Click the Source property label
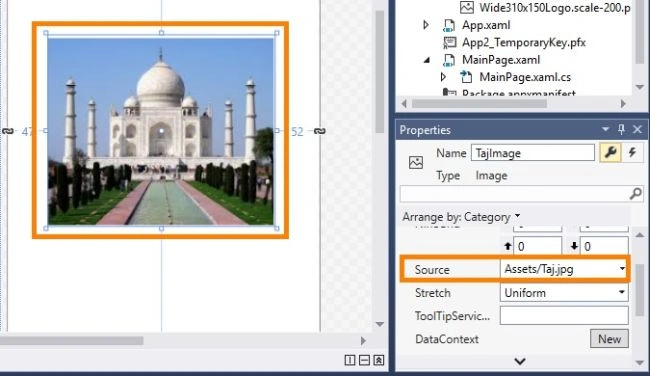Viewport: 650px width, 376px height. click(432, 269)
